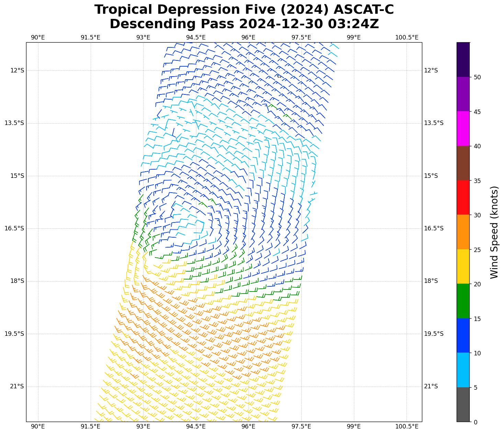Click the plot title 'Tropical Depression Five (2024) ASCAT-C'
Viewport: 504px width, 434px height.
(x=244, y=10)
